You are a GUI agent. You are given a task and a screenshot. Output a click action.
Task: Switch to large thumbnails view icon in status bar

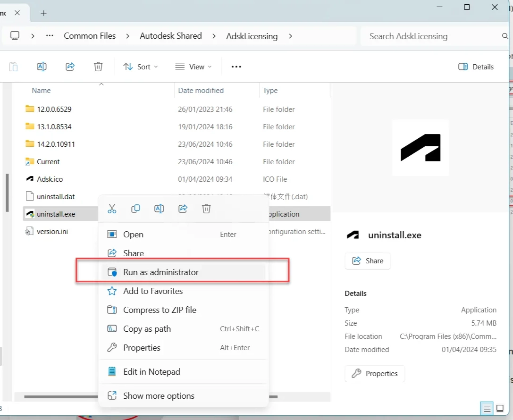pyautogui.click(x=500, y=408)
